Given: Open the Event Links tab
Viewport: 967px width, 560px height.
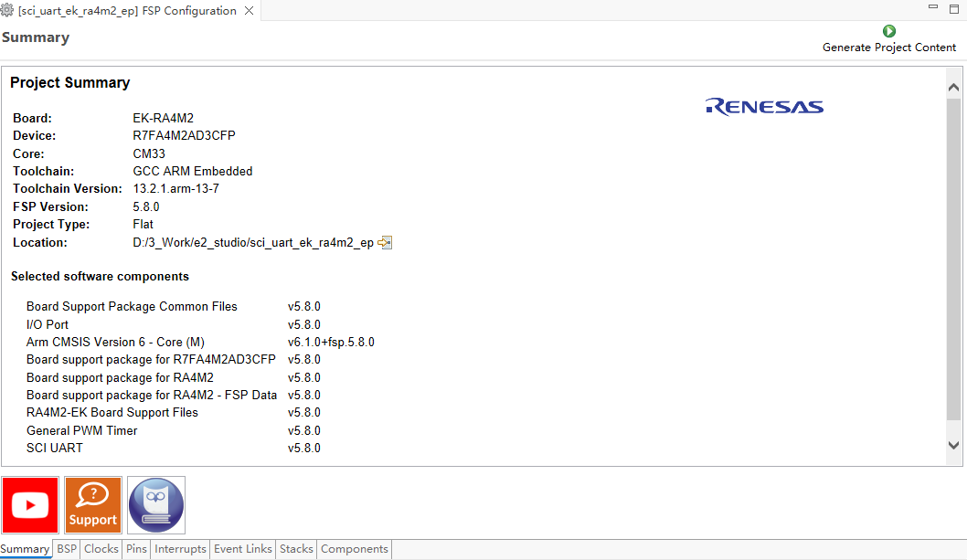Looking at the screenshot, I should tap(243, 549).
